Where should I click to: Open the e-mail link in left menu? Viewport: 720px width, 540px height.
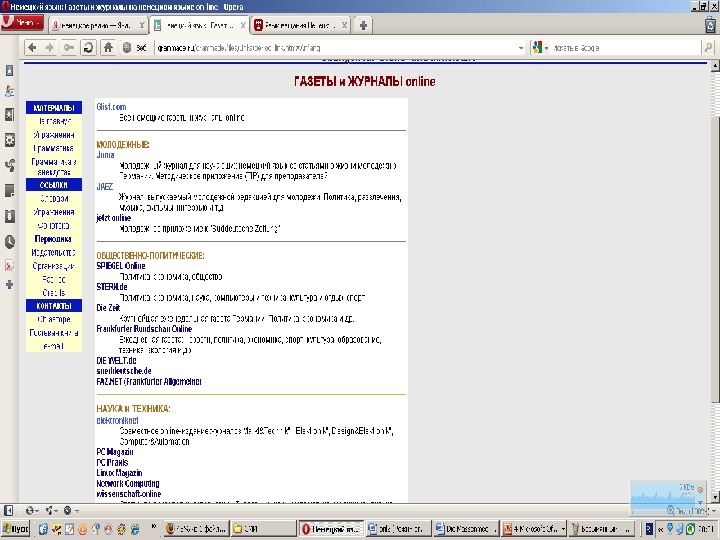(x=53, y=346)
